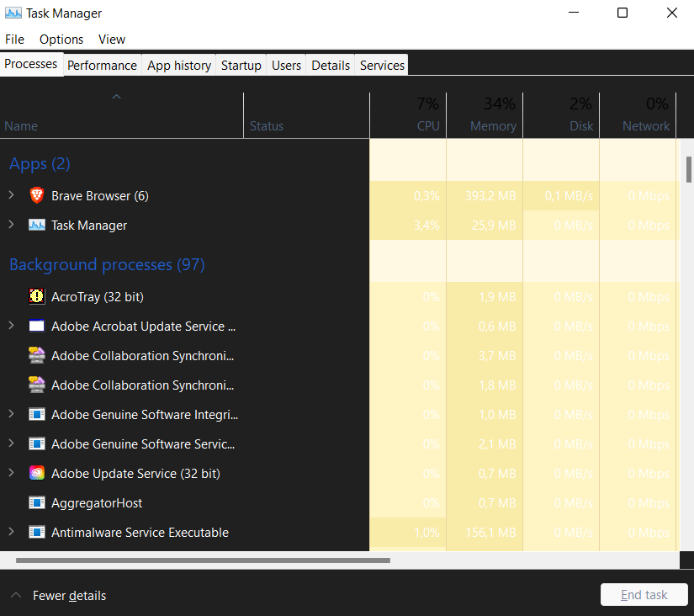This screenshot has height=616, width=694.
Task: Click the Task Manager title bar icon
Action: point(13,13)
